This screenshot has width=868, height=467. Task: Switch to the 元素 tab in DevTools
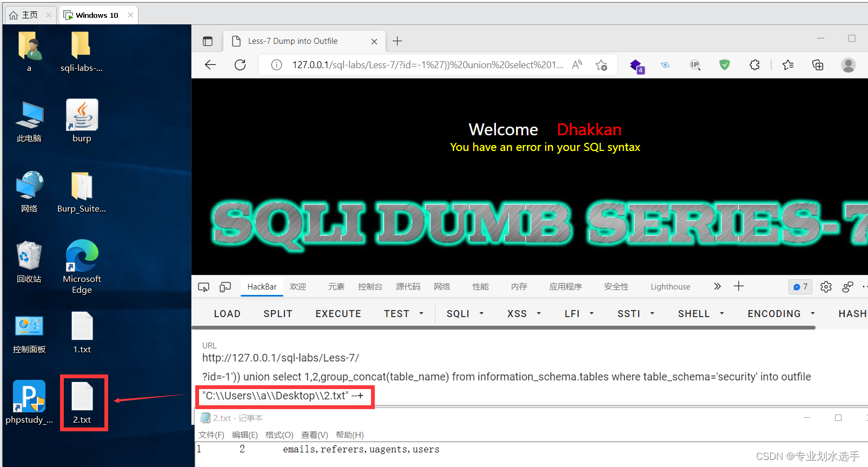click(x=336, y=287)
